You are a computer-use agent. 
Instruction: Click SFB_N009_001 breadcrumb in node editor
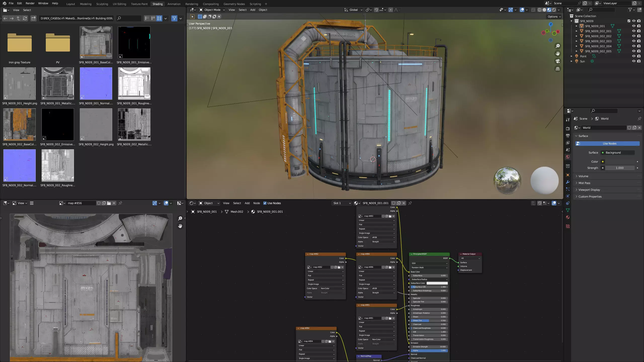[204, 212]
